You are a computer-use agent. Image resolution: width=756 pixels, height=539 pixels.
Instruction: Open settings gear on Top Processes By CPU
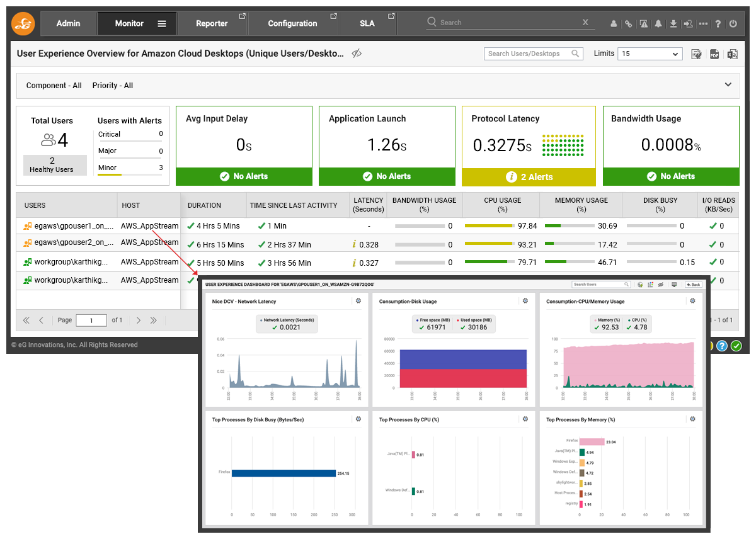coord(525,419)
